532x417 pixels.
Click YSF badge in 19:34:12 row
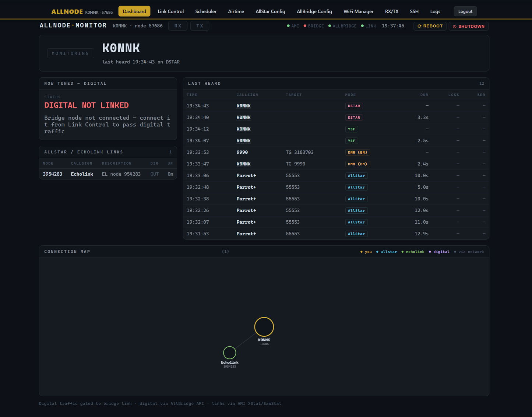coord(352,129)
